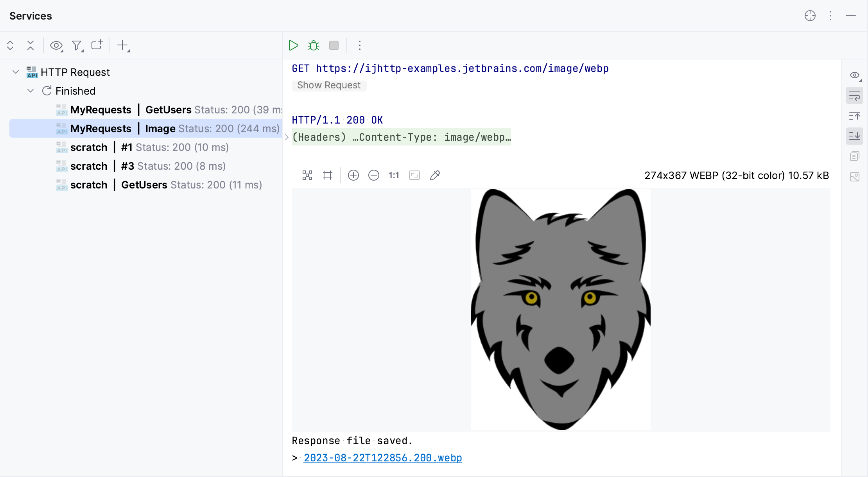Expand the HTTP Request tree item
Image resolution: width=868 pixels, height=477 pixels.
(15, 72)
